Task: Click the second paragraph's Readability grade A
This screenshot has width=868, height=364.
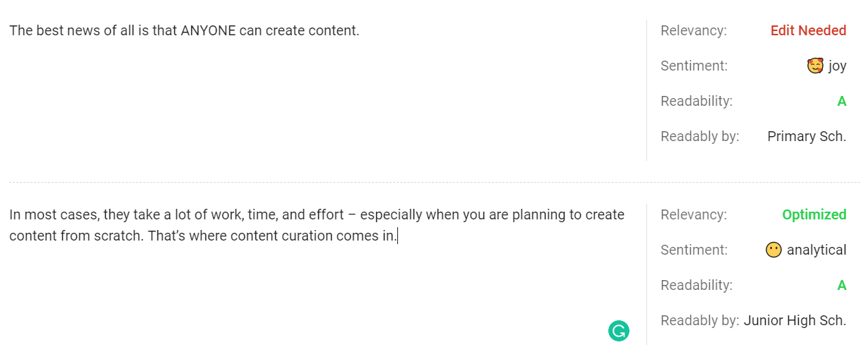Action: pyautogui.click(x=841, y=286)
